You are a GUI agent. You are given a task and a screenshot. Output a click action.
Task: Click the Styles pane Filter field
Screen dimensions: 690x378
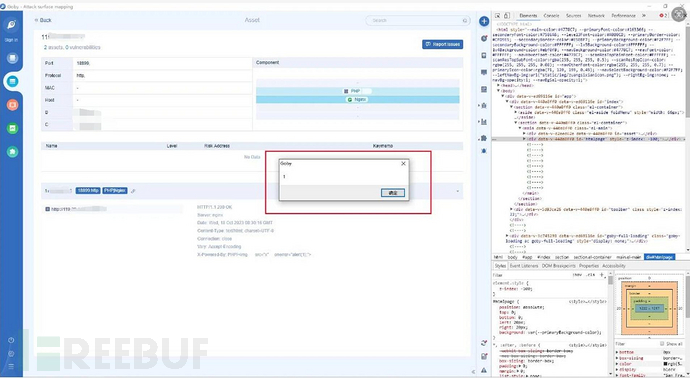click(x=530, y=275)
